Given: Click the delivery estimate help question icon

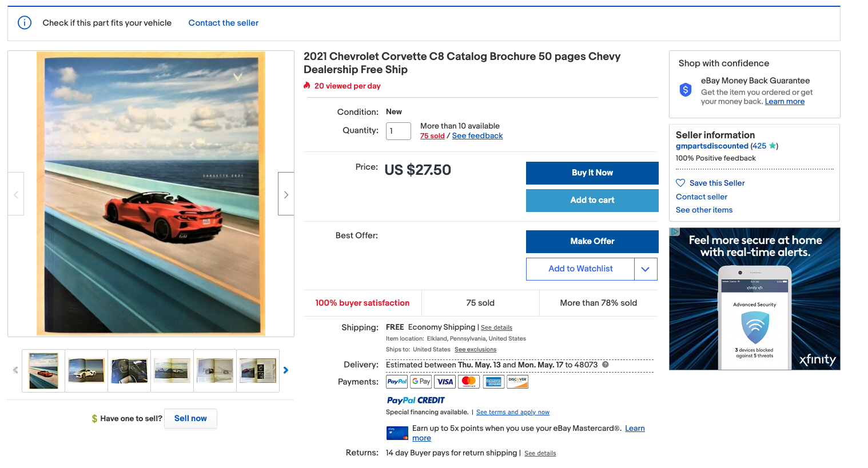Looking at the screenshot, I should [606, 365].
